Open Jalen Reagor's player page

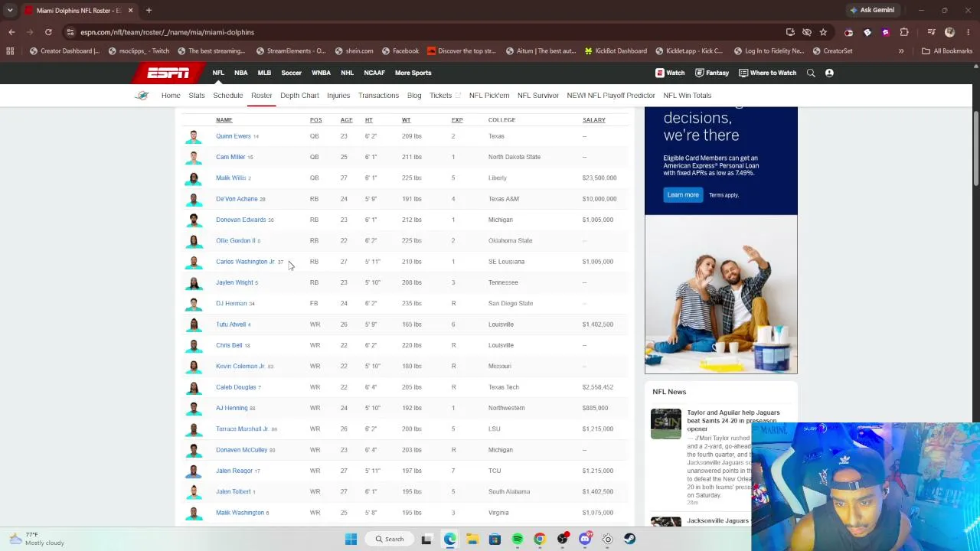tap(234, 471)
